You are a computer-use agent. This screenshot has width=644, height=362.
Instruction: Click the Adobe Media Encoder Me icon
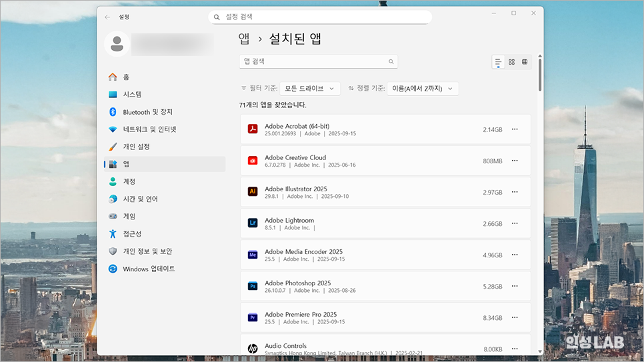click(253, 255)
